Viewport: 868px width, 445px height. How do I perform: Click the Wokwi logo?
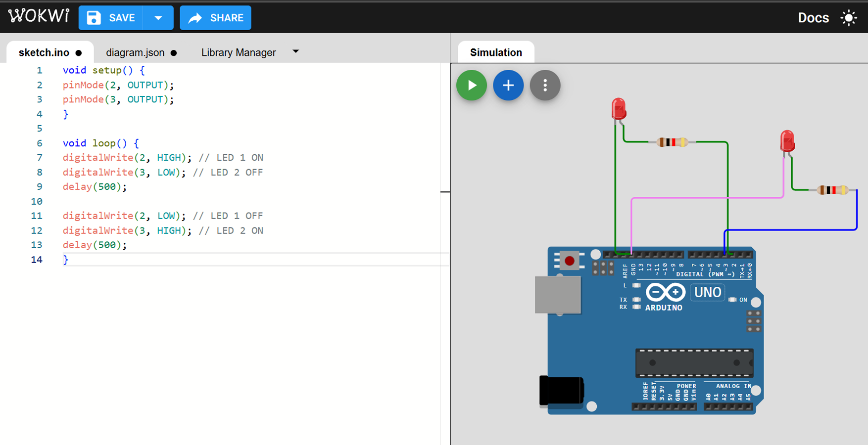pyautogui.click(x=39, y=16)
